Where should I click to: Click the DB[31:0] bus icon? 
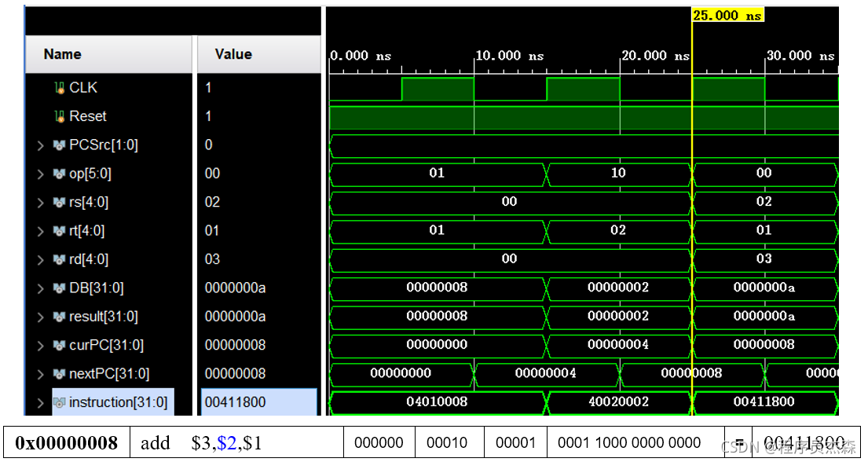point(59,288)
